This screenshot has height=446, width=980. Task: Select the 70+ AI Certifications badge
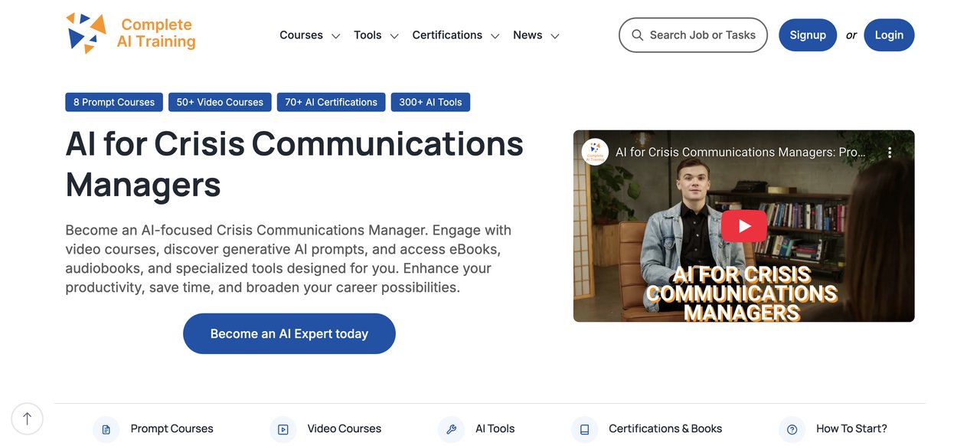[x=331, y=102]
